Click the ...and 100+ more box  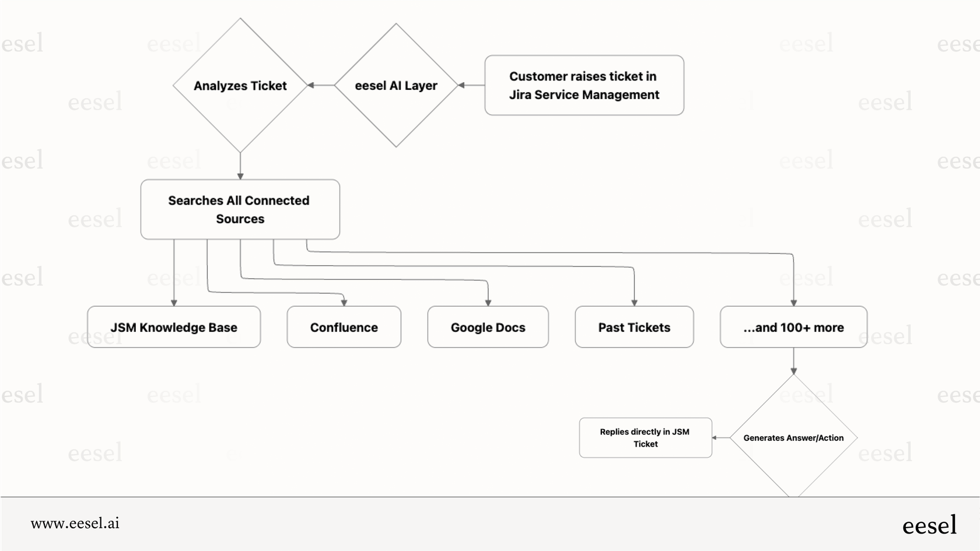[793, 327]
